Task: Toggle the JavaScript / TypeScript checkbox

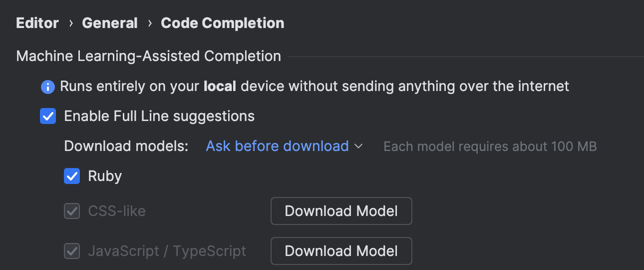Action: (72, 251)
